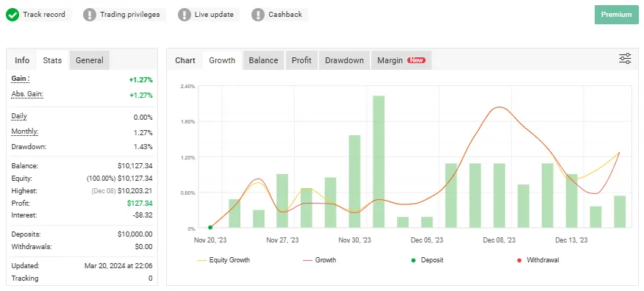
Task: Click the Dec 13, '23 axis label
Action: coord(571,240)
